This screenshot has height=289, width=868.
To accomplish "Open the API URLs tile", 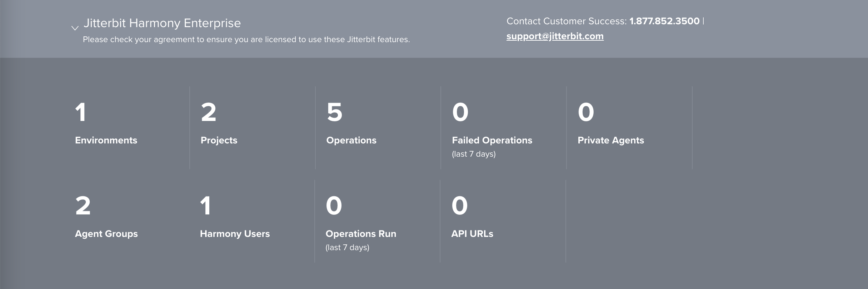I will pos(503,221).
